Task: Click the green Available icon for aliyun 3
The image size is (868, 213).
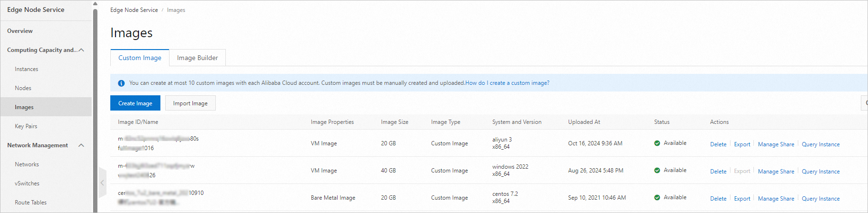Action: click(657, 143)
